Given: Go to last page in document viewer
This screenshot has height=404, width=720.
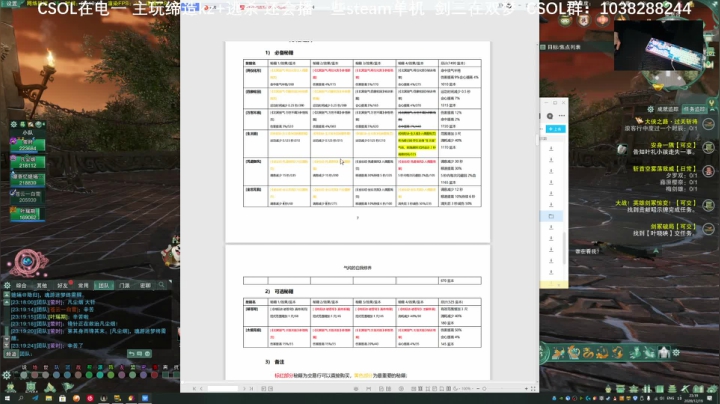Looking at the screenshot, I should pyautogui.click(x=251, y=389).
